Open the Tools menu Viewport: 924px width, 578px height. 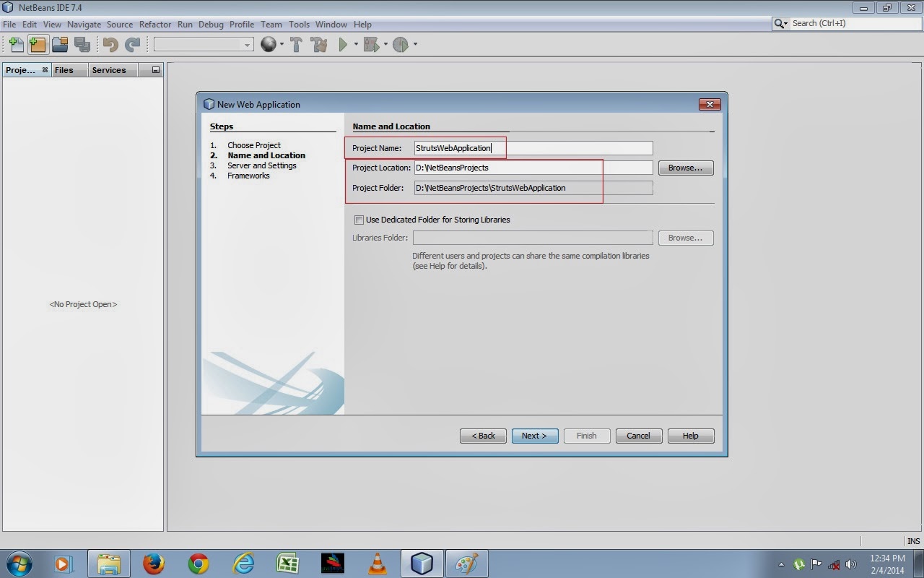[299, 24]
